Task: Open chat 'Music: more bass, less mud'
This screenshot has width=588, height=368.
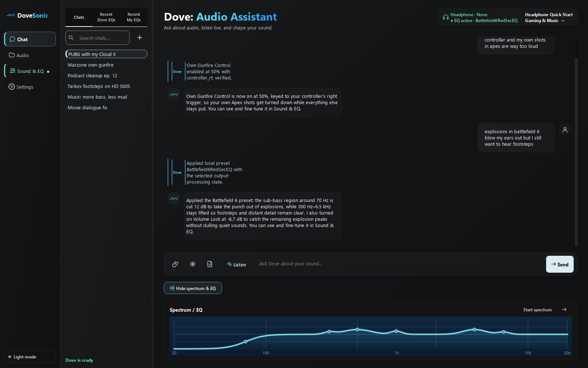Action: pos(107,97)
